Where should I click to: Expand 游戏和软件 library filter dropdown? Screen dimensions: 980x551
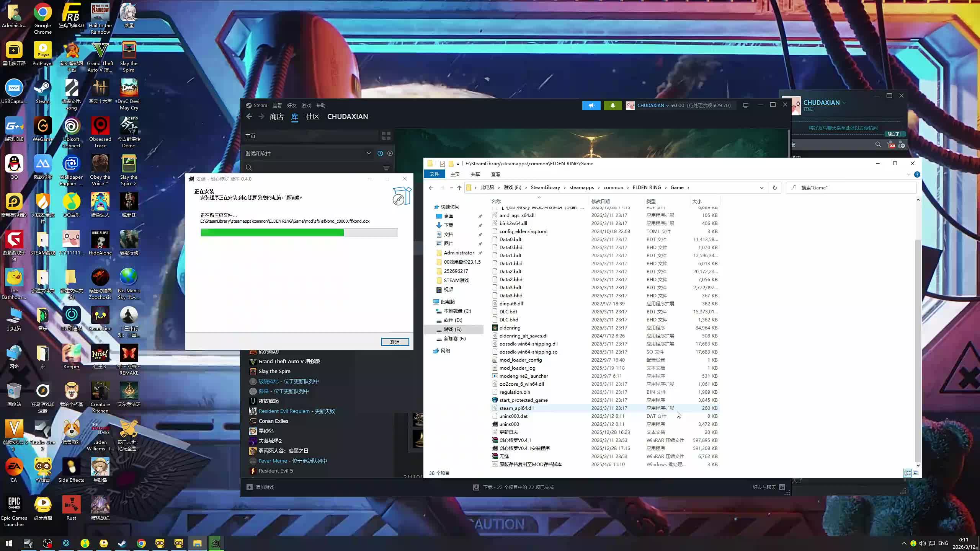(368, 153)
